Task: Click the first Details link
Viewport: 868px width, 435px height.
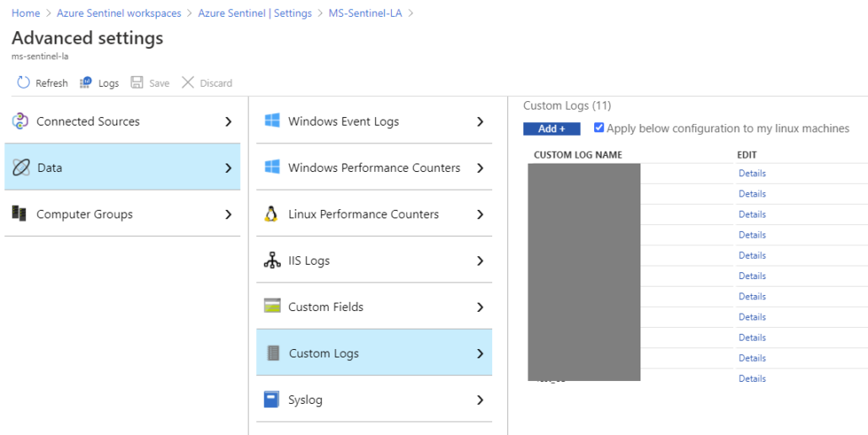Action: pos(753,173)
